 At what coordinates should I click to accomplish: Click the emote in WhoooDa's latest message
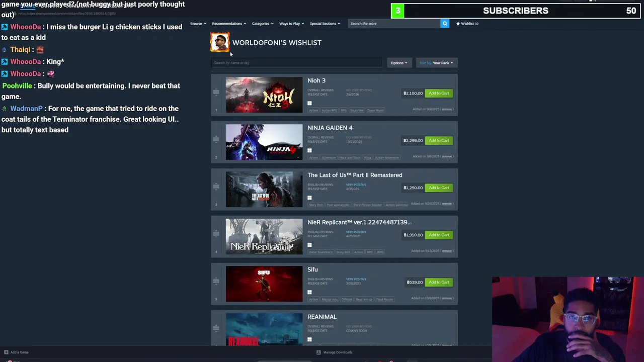click(50, 74)
